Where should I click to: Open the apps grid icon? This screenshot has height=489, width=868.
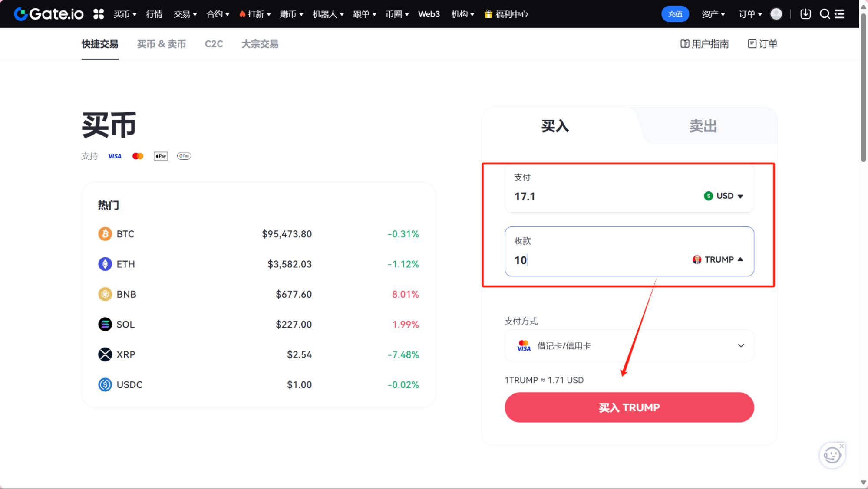[99, 14]
